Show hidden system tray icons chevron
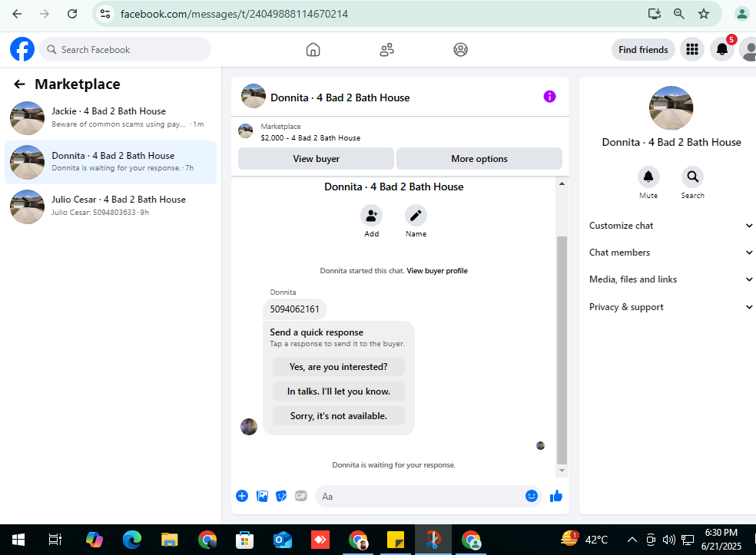This screenshot has height=555, width=756. point(632,540)
